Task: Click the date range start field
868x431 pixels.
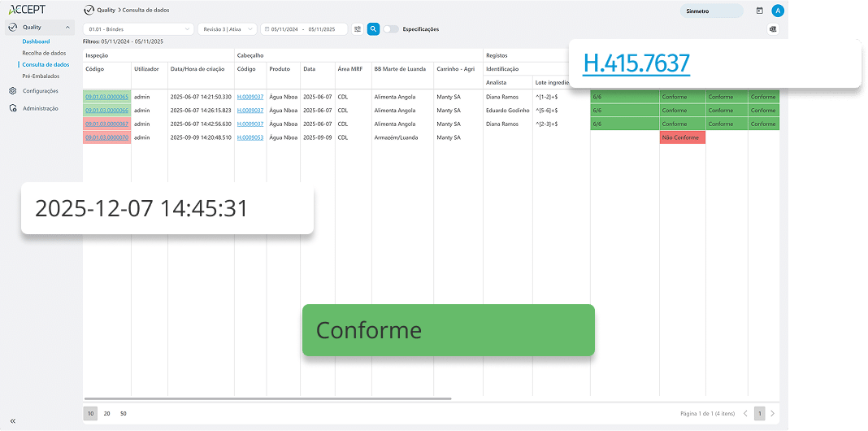Action: [285, 29]
